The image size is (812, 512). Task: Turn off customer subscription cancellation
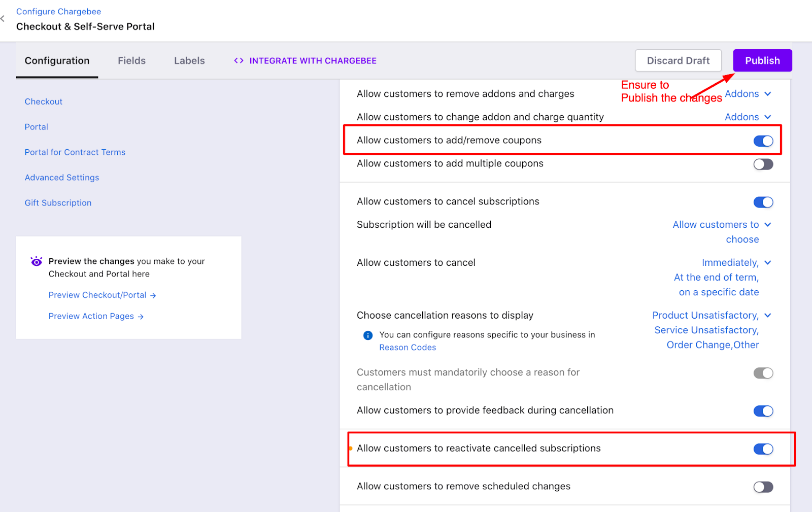click(x=763, y=202)
